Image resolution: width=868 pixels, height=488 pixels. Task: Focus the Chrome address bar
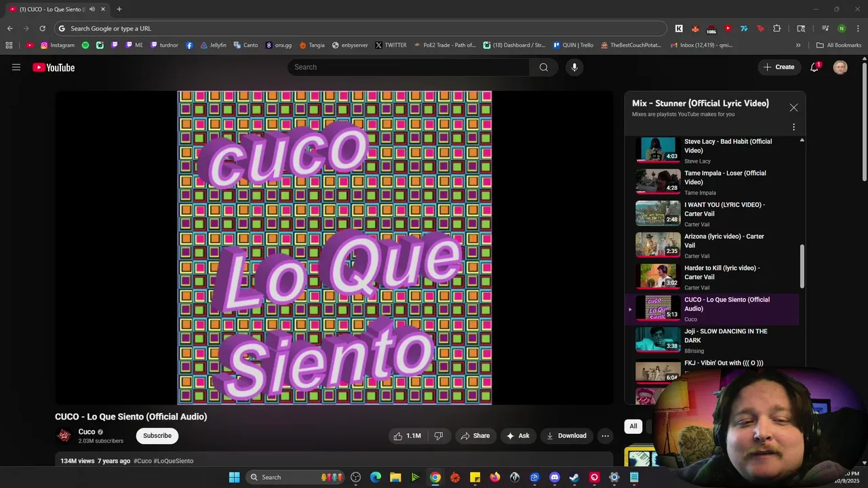coord(361,28)
